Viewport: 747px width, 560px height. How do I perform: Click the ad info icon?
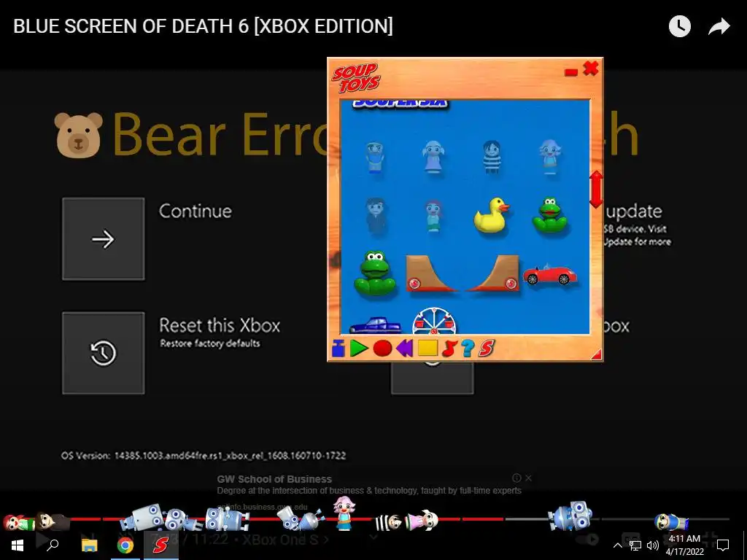pos(516,478)
